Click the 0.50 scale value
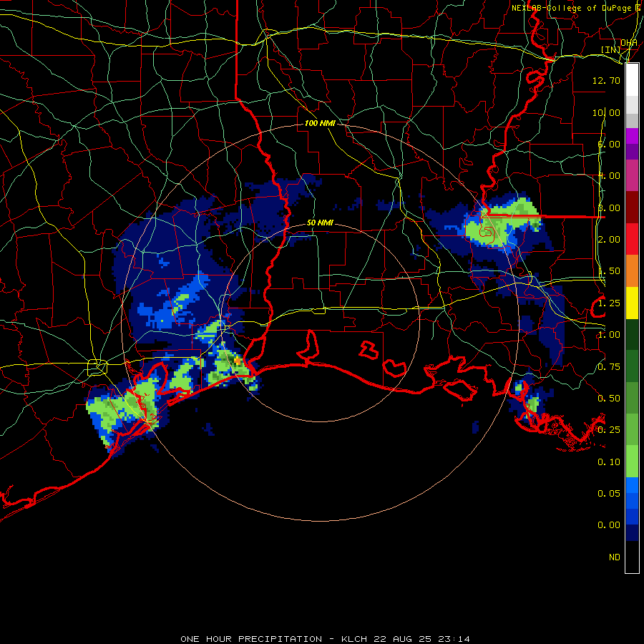644x644 pixels. (609, 399)
